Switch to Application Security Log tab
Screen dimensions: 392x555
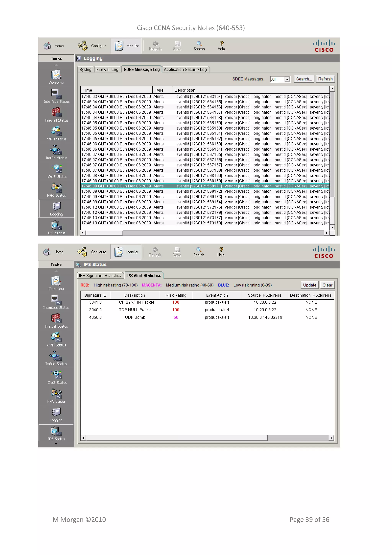tap(185, 70)
